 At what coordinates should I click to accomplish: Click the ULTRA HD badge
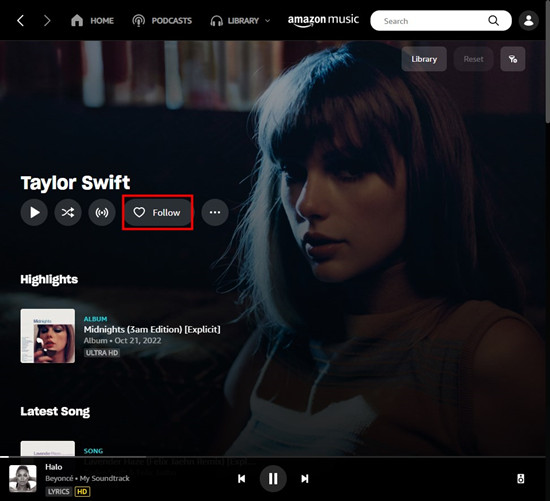pos(102,353)
